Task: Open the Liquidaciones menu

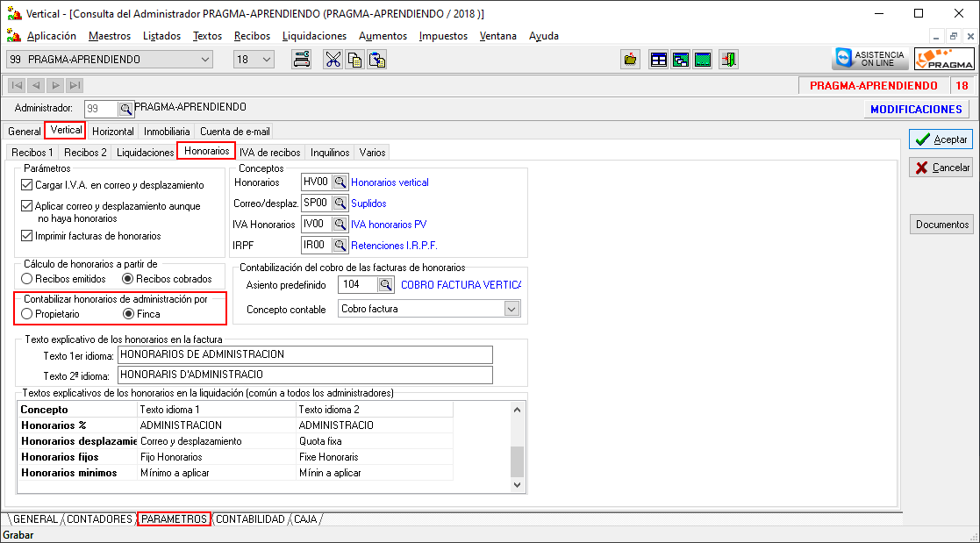Action: coord(314,36)
